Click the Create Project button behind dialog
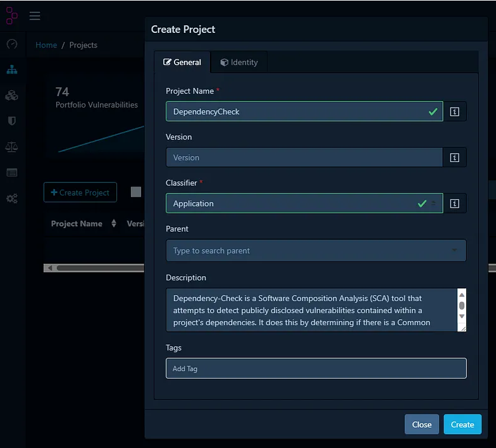This screenshot has height=448, width=496. pos(80,192)
